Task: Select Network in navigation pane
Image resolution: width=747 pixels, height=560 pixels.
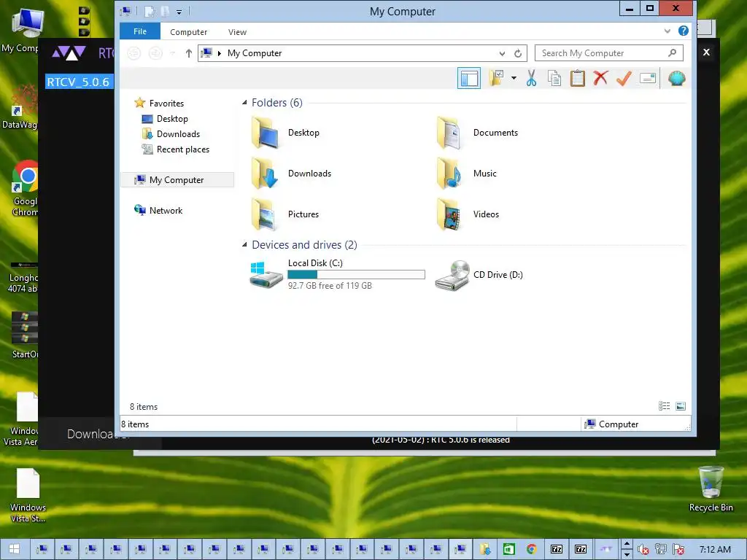Action: coord(166,210)
